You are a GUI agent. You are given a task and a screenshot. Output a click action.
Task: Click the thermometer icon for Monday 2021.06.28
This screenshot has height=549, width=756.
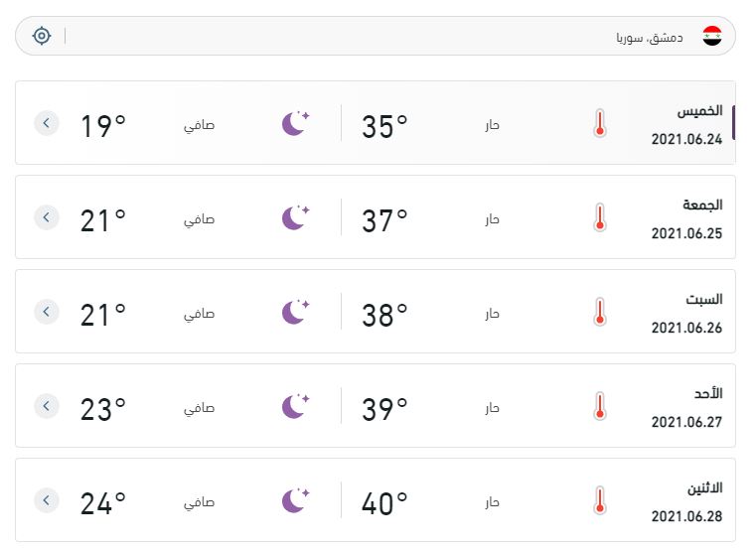(600, 500)
